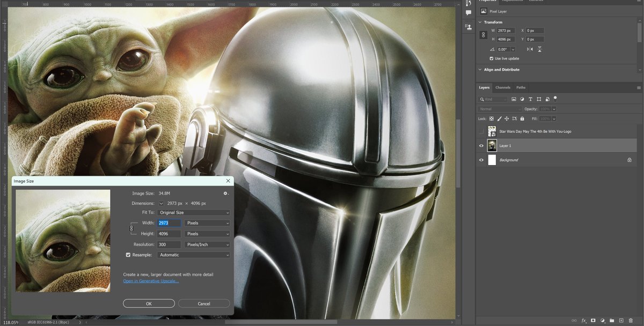644x326 pixels.
Task: Open the Fit To dropdown
Action: click(x=194, y=213)
